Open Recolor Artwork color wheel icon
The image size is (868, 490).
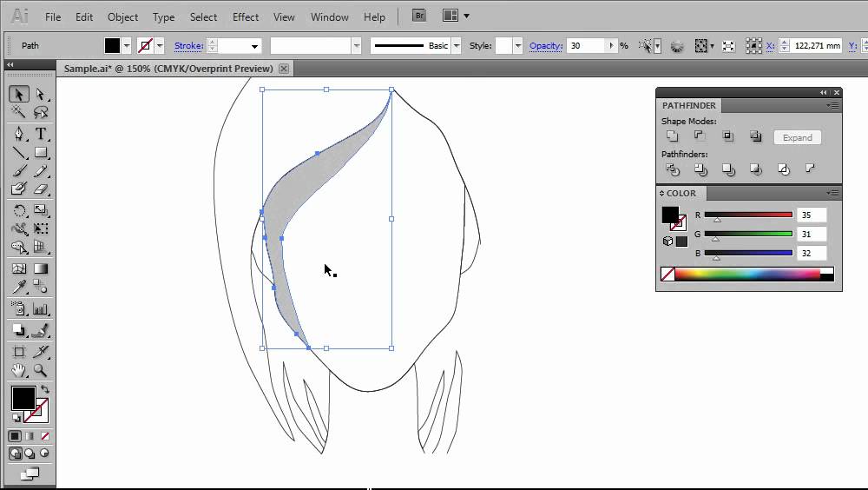(x=676, y=46)
